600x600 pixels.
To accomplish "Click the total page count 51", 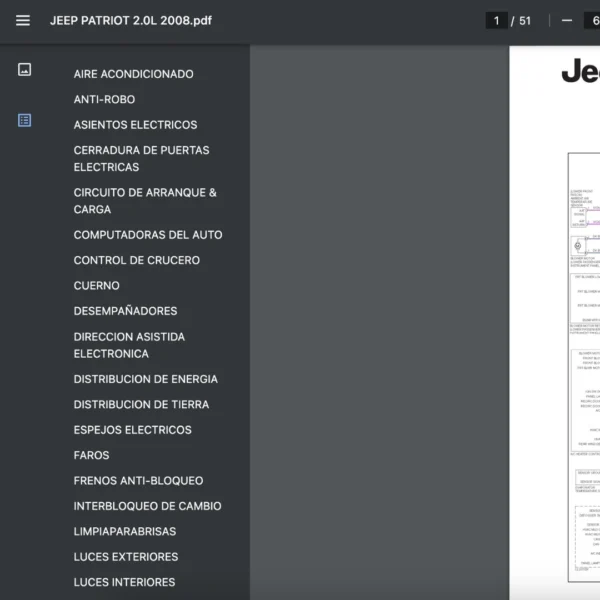I will point(525,21).
